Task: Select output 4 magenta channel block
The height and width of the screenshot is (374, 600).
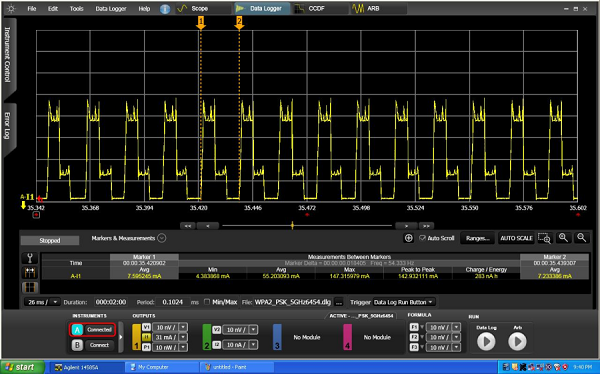Action: [x=347, y=337]
